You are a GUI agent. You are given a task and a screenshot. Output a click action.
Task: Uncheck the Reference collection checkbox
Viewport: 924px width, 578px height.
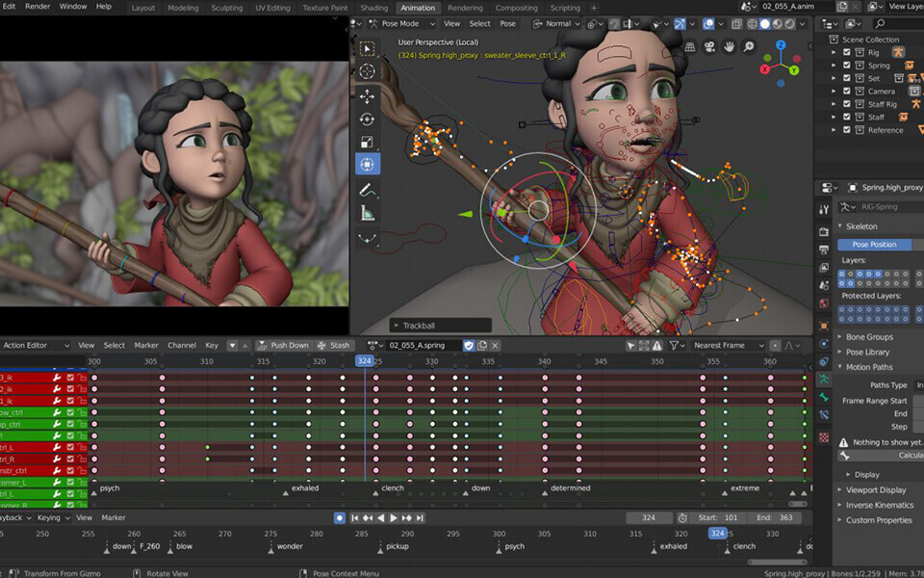click(x=847, y=130)
